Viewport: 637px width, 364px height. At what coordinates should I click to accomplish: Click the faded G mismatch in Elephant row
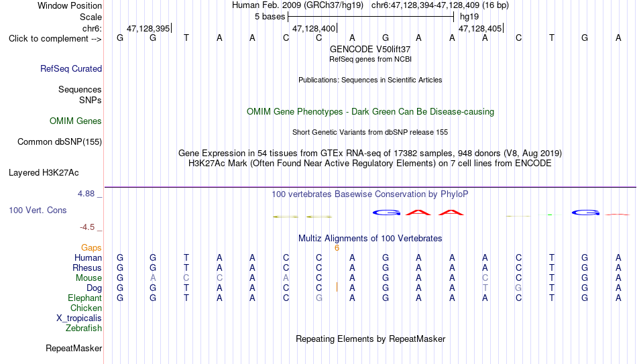319,298
